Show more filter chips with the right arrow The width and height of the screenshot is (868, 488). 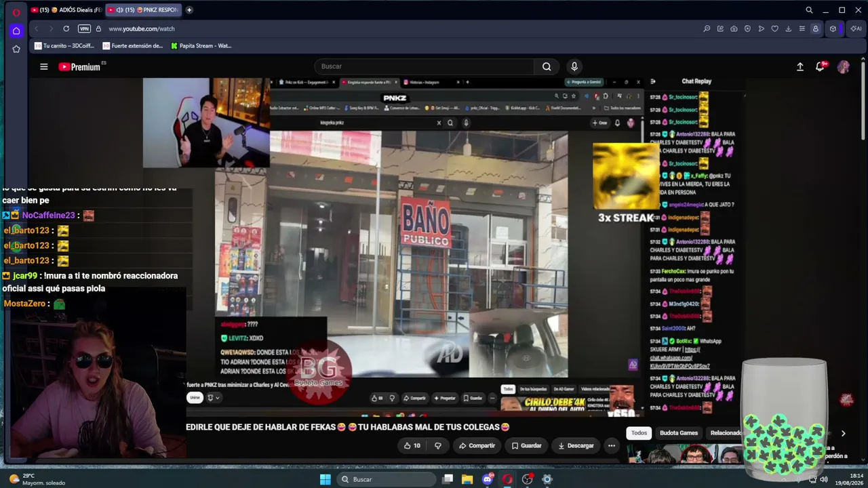[843, 433]
